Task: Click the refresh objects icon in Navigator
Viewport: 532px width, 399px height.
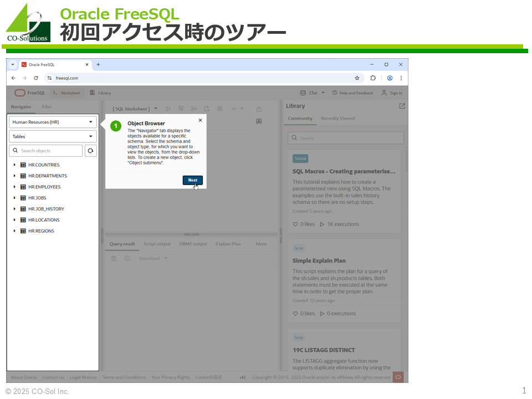Action: tap(90, 151)
